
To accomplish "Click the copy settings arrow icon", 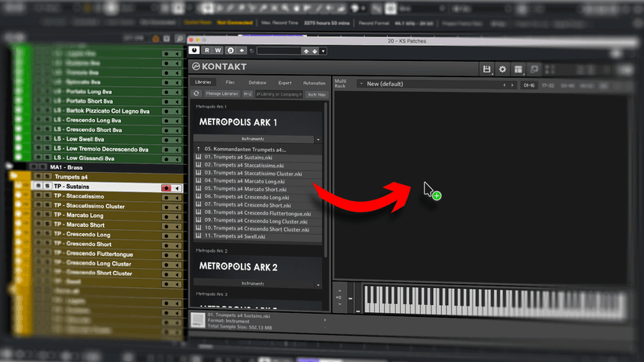I will coord(242,51).
